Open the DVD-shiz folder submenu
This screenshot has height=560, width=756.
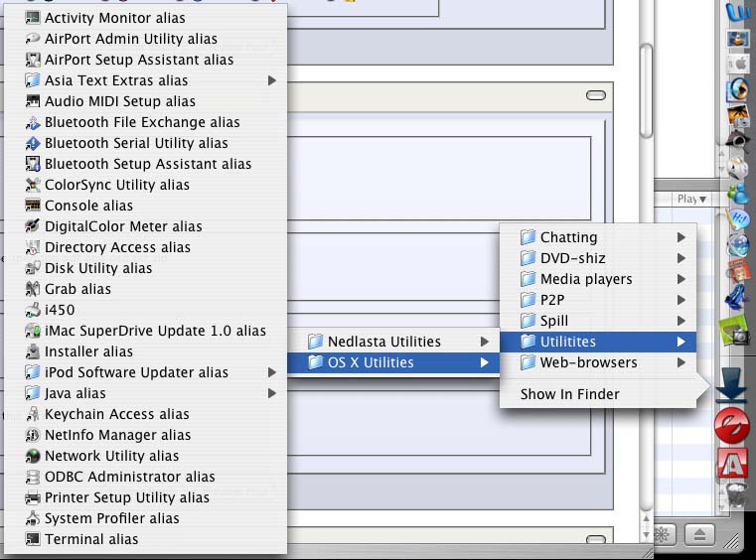(x=598, y=258)
